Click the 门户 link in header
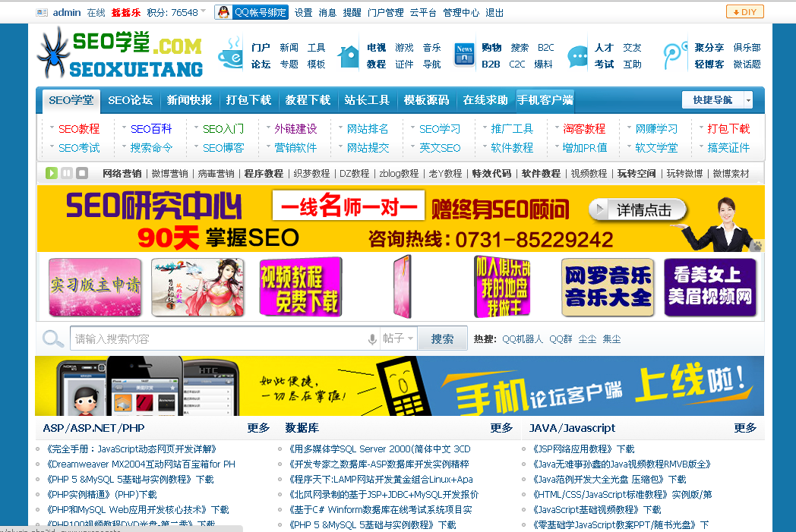Screen dimensions: 796x532 click(x=261, y=48)
